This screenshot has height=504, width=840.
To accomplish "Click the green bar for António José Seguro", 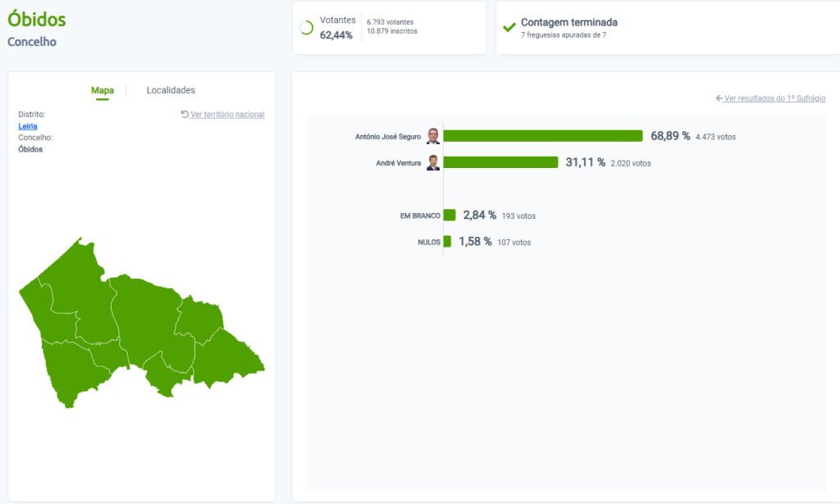I will tap(543, 136).
